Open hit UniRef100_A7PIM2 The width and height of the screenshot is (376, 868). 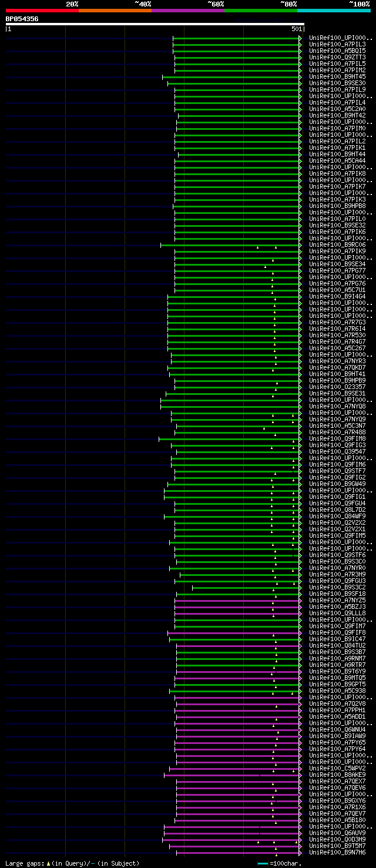click(337, 70)
